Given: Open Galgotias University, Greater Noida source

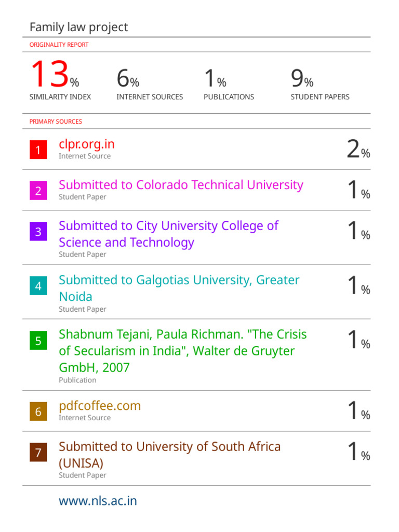Looking at the screenshot, I should click(179, 288).
